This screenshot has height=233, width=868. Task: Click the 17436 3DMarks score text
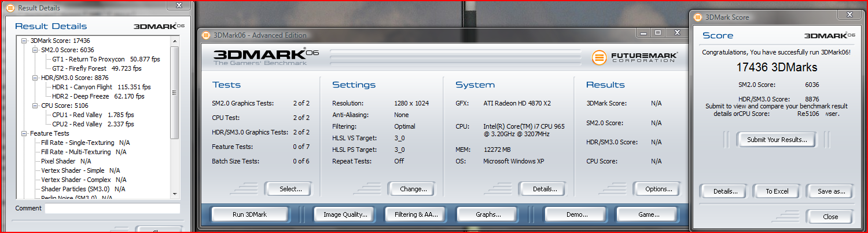tap(777, 68)
